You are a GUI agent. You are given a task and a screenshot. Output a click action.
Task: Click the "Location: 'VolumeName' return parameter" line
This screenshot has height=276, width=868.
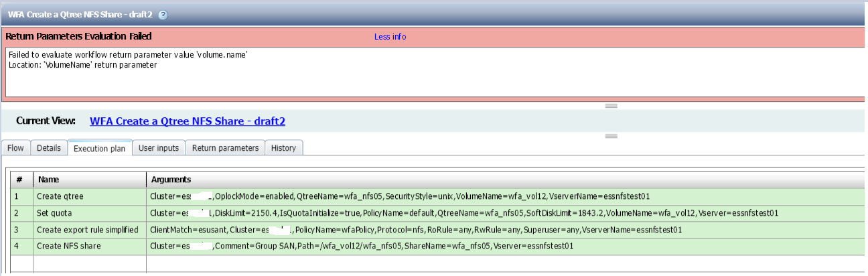click(x=82, y=65)
